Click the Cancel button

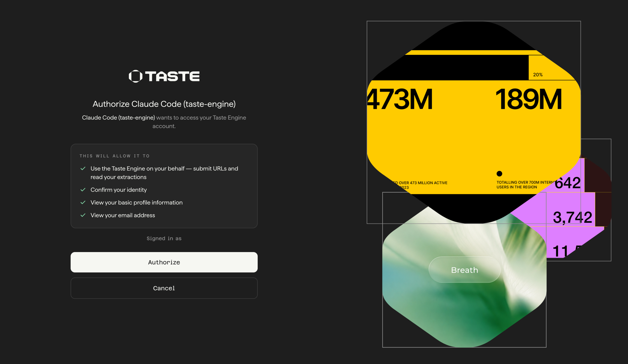coord(164,288)
